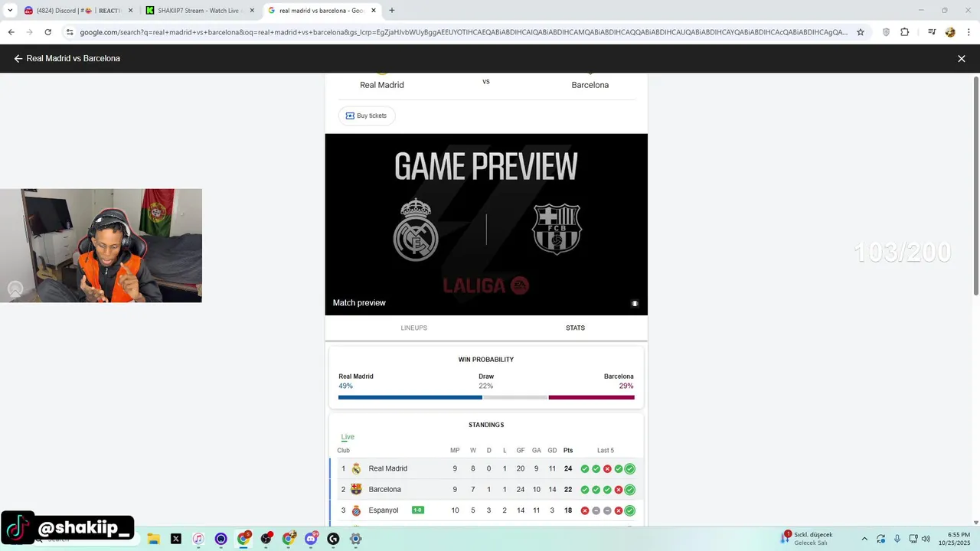Image resolution: width=980 pixels, height=551 pixels.
Task: Click the Espanyol crest in standings
Action: 356,510
